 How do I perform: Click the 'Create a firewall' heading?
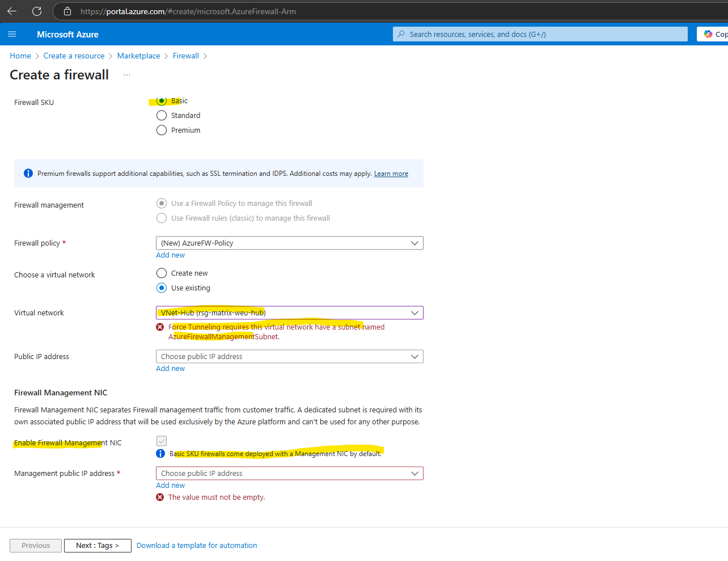point(59,75)
